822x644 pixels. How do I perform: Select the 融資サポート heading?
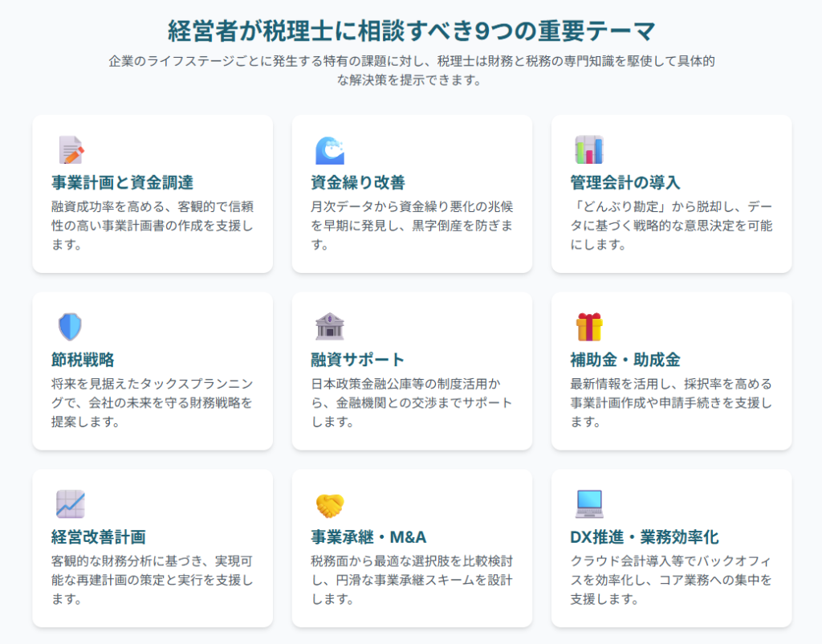[x=357, y=359]
